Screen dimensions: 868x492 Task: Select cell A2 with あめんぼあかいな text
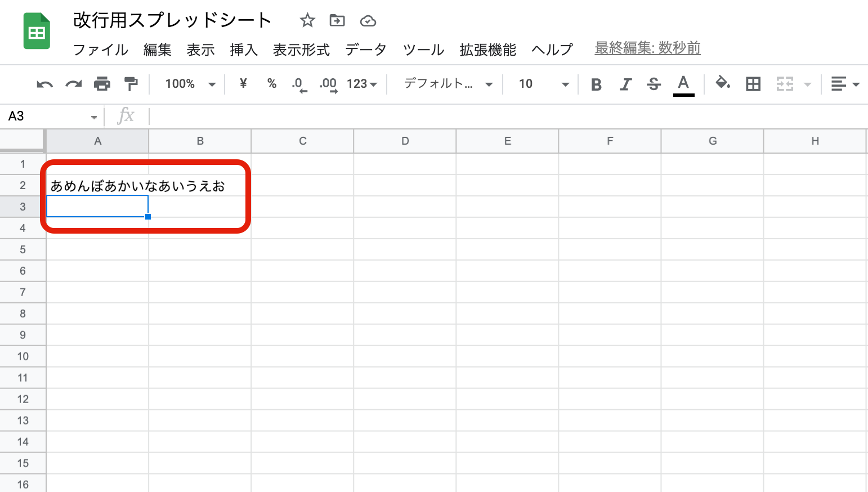point(97,185)
